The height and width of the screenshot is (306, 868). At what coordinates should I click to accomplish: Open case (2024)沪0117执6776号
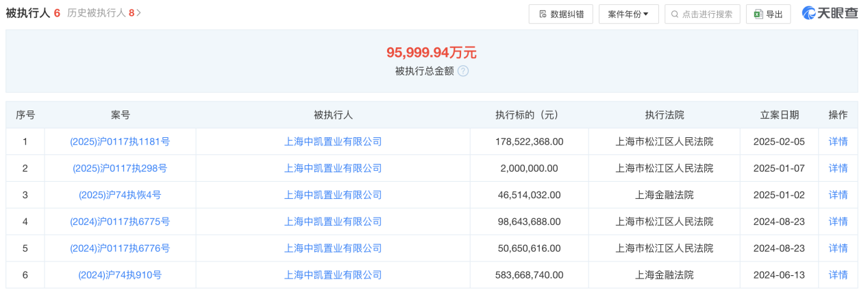[x=120, y=248]
